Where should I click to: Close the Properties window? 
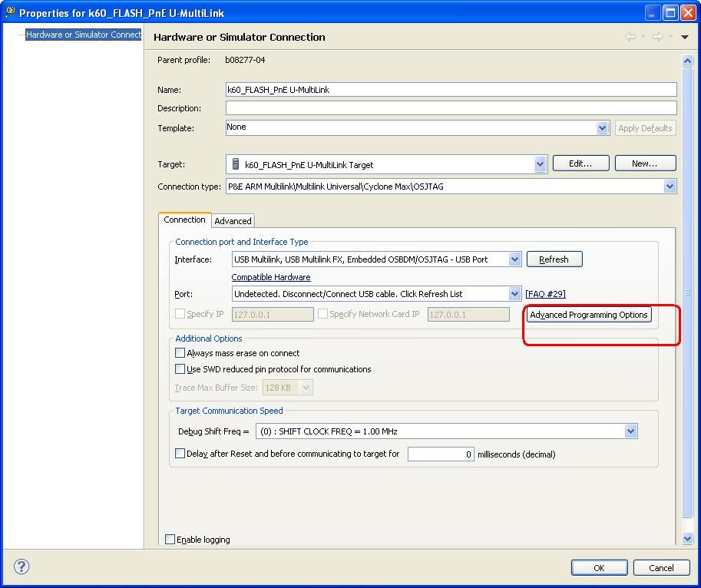click(688, 12)
